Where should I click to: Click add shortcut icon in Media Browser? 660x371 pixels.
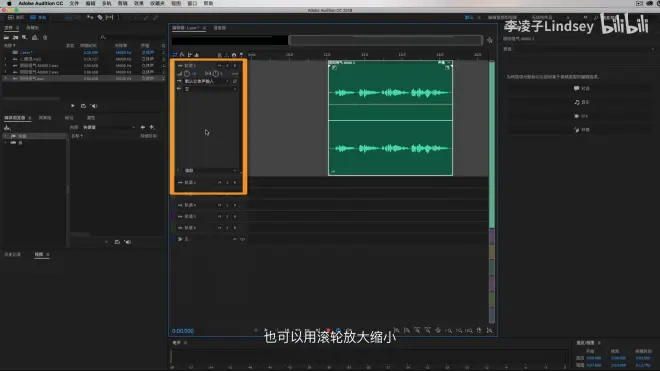tap(152, 127)
